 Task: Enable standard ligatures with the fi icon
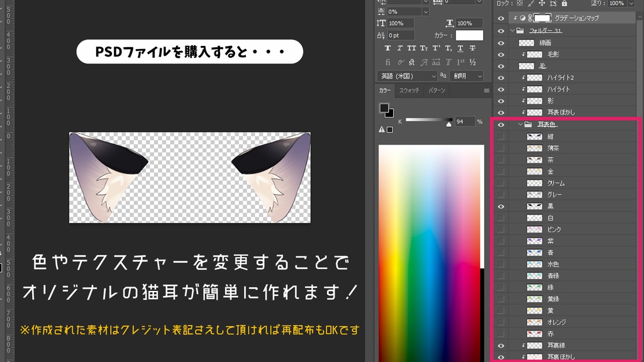388,62
